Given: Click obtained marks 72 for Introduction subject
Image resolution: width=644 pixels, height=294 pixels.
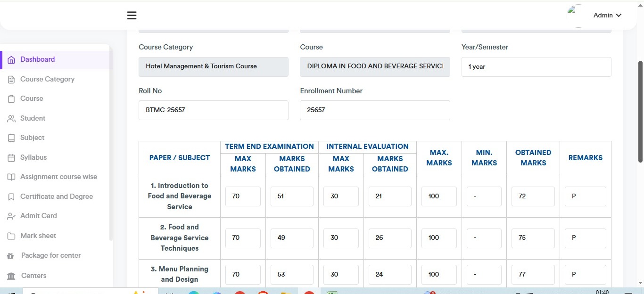Looking at the screenshot, I should (533, 196).
